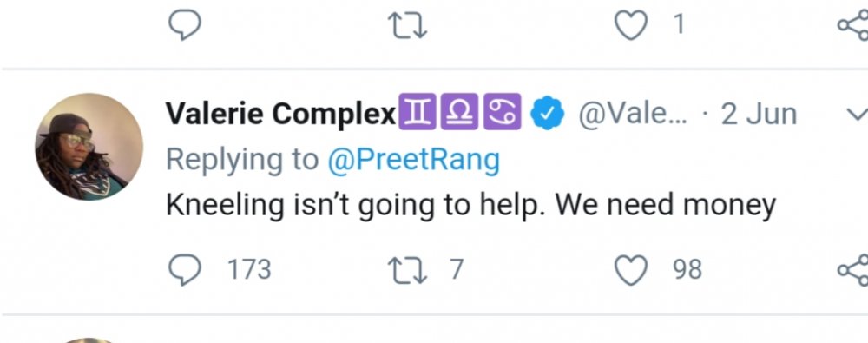View Valerie Complex's profile picture
868x343 pixels.
pyautogui.click(x=89, y=146)
